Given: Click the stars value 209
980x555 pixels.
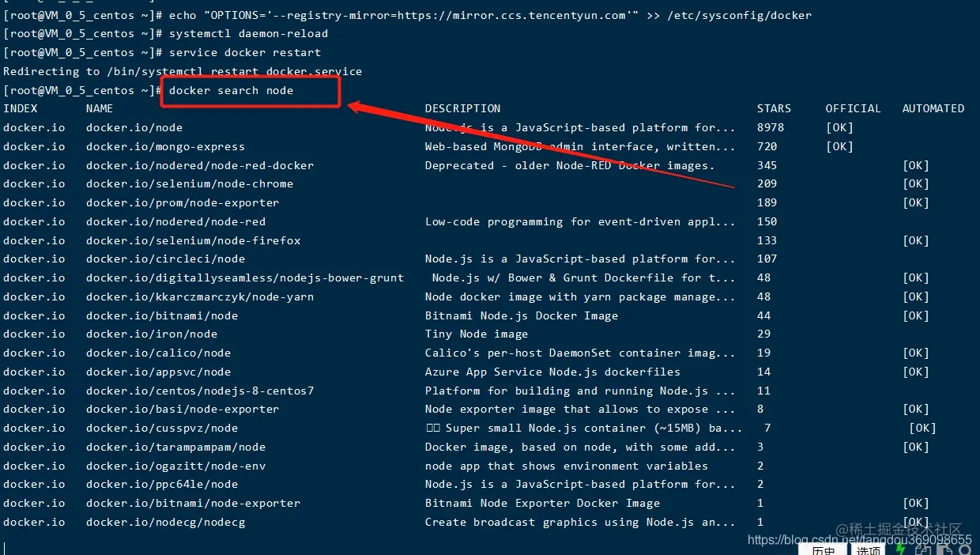Looking at the screenshot, I should click(767, 184).
